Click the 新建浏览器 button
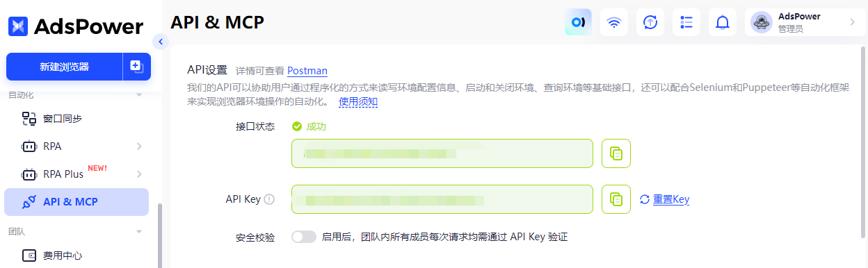Viewport: 868px width, 268px height. 65,67
